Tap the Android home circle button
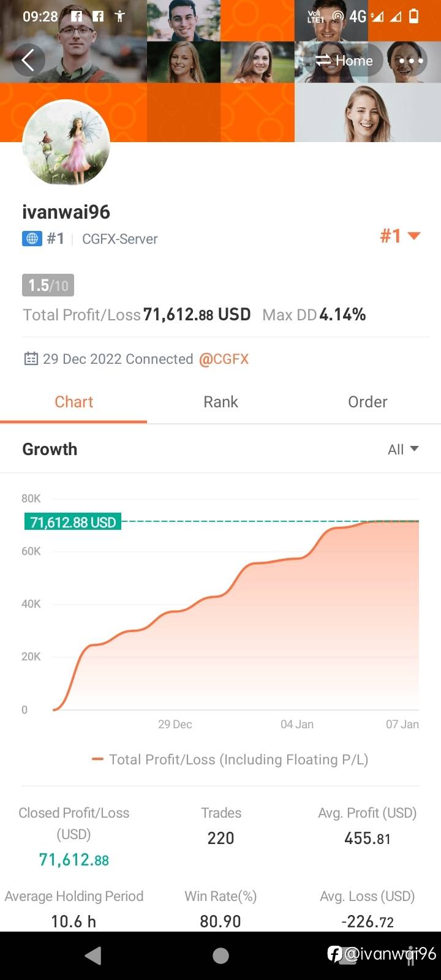Image resolution: width=441 pixels, height=980 pixels. (221, 956)
